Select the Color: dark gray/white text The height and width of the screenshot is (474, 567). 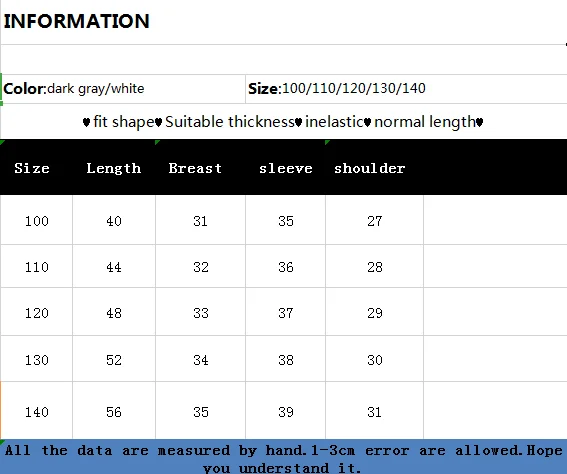[x=74, y=89]
